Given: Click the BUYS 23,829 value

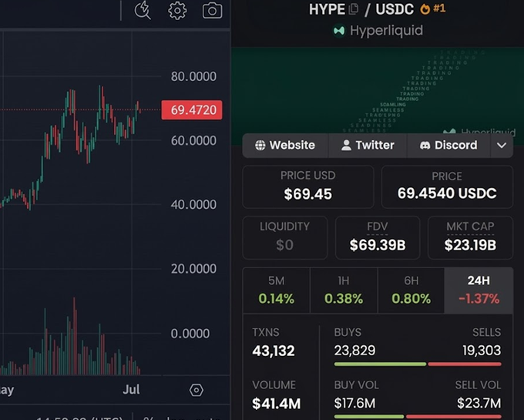Looking at the screenshot, I should click(354, 351).
